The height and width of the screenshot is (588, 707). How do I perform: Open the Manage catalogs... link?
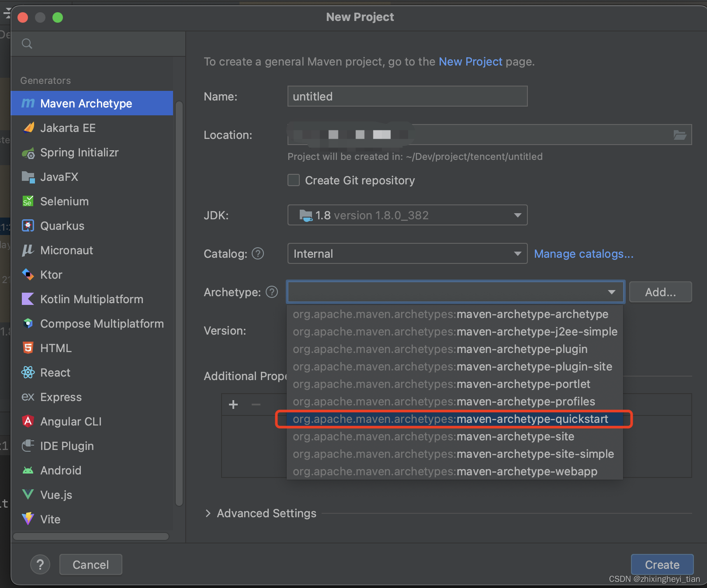click(x=583, y=254)
